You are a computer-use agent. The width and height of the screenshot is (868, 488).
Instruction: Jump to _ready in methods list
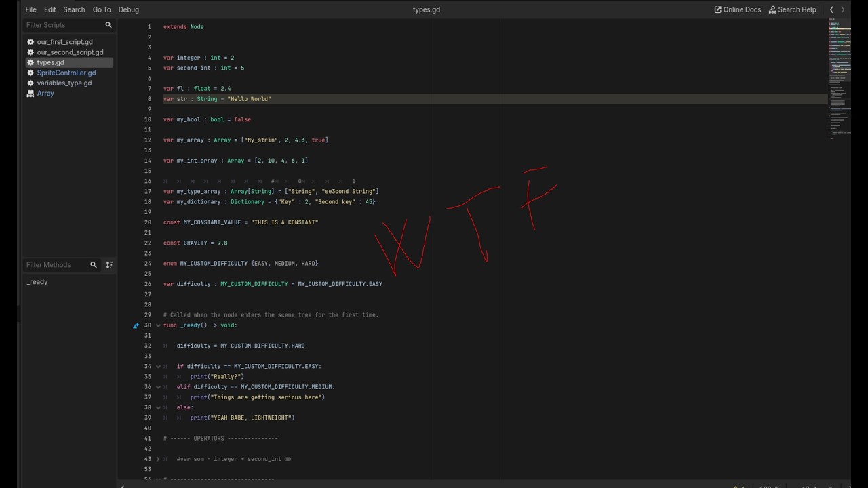point(37,282)
